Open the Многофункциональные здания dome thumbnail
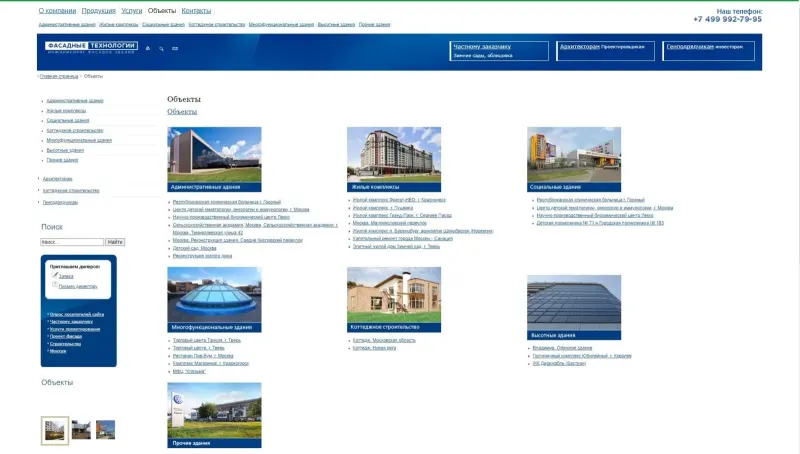This screenshot has width=800, height=454. pos(214,299)
